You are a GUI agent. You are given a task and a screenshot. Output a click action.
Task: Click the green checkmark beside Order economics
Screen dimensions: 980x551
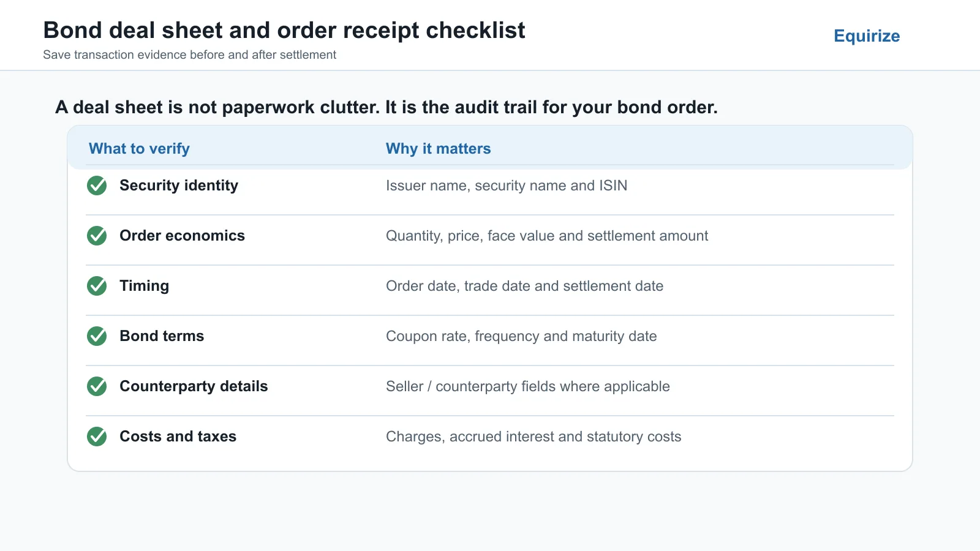(97, 236)
